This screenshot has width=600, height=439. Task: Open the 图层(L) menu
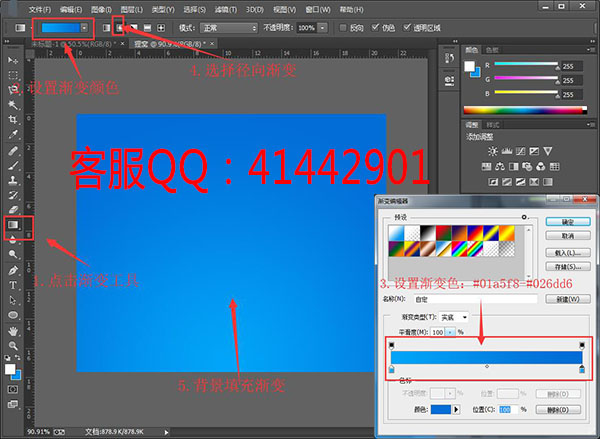click(131, 10)
